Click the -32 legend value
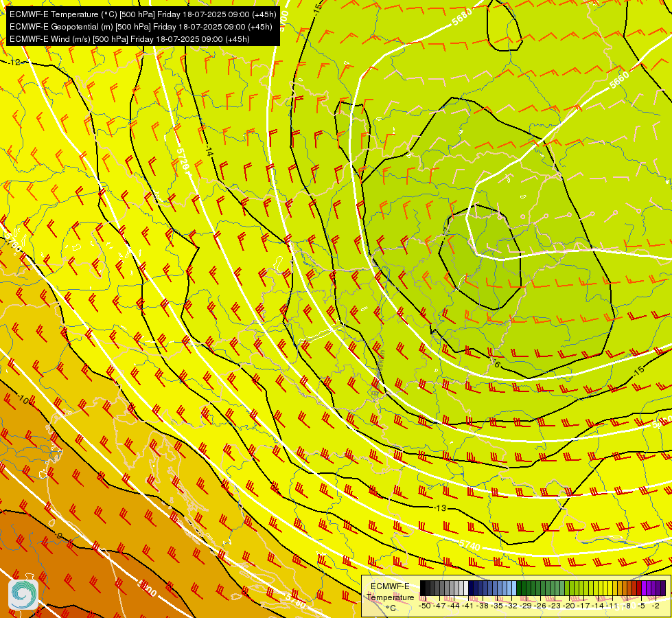The width and height of the screenshot is (672, 618). [511, 606]
